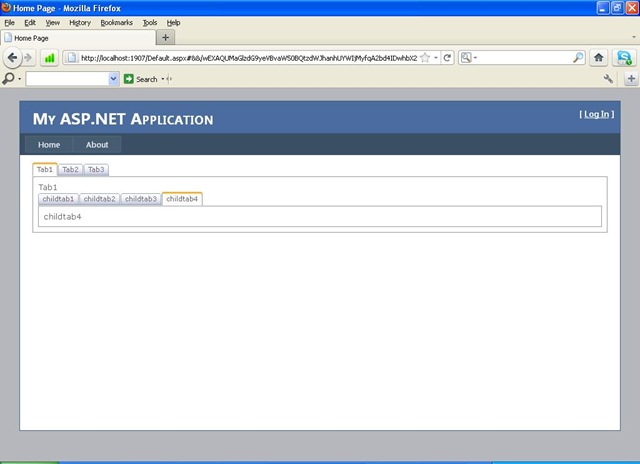The height and width of the screenshot is (464, 640).
Task: Expand the toolbar search combo box
Action: 113,79
